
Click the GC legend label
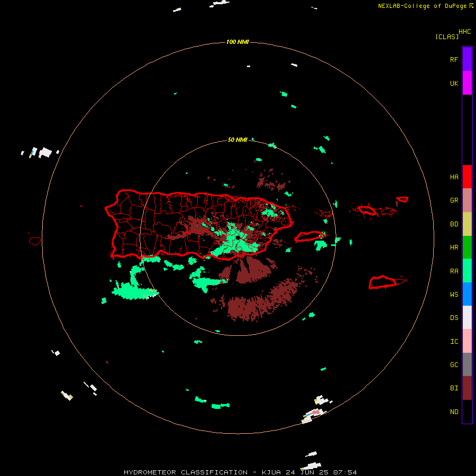[454, 365]
